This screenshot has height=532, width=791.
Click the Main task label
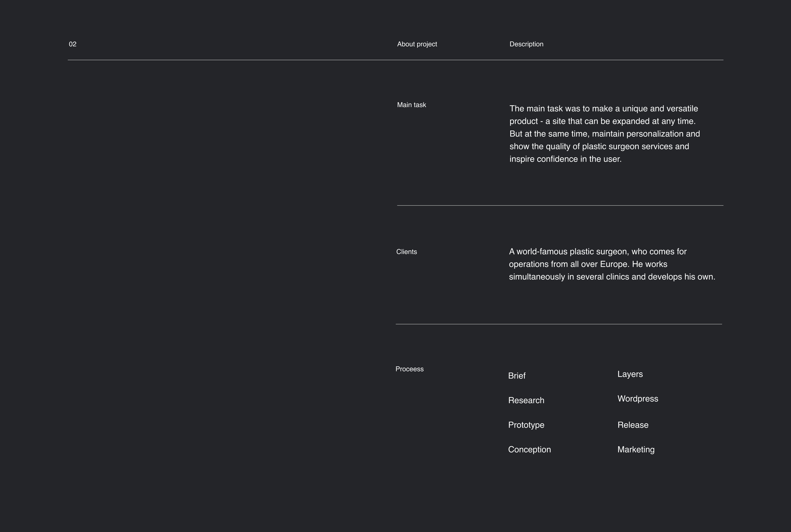pos(411,105)
